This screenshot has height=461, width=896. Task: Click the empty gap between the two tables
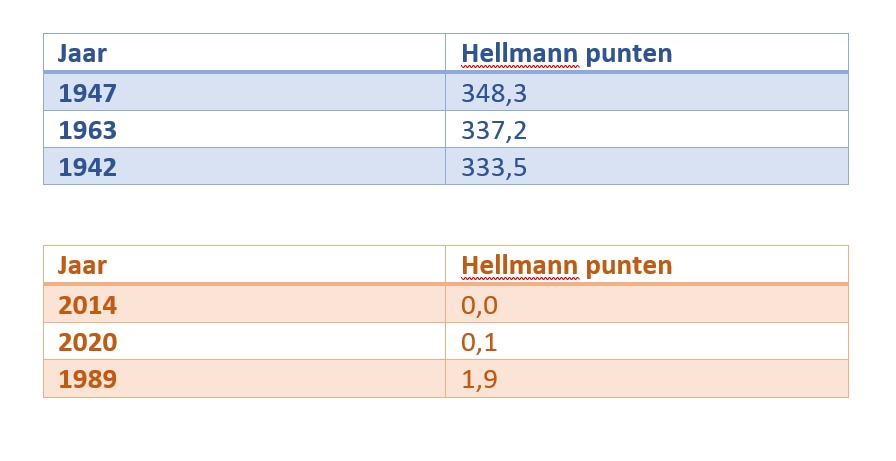point(445,215)
